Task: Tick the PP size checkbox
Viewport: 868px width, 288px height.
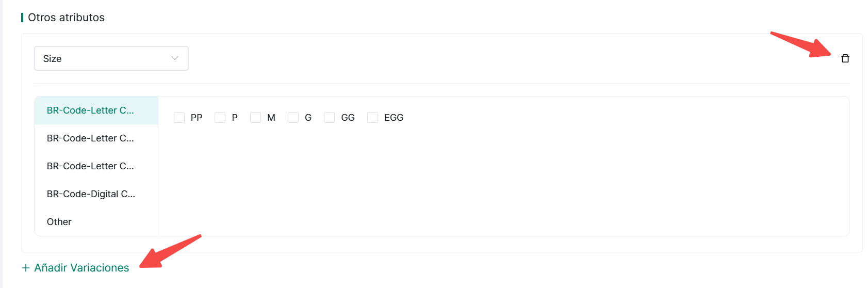Action: 179,118
